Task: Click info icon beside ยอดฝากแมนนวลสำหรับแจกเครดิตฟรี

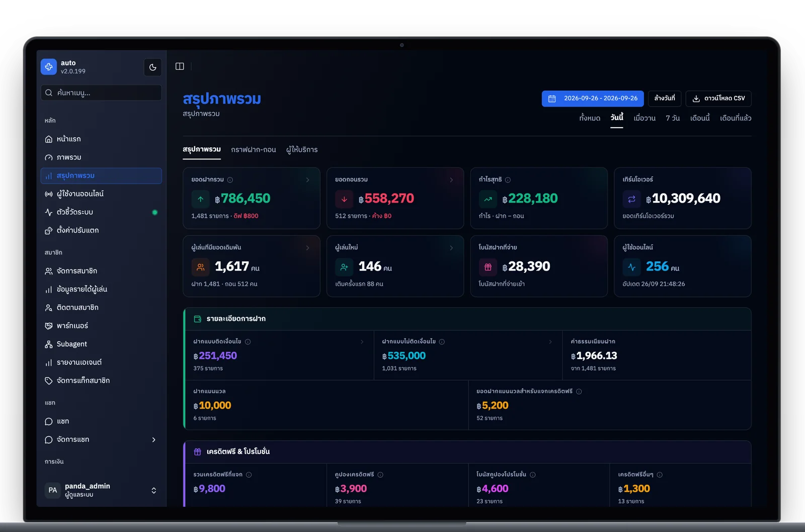Action: [579, 392]
